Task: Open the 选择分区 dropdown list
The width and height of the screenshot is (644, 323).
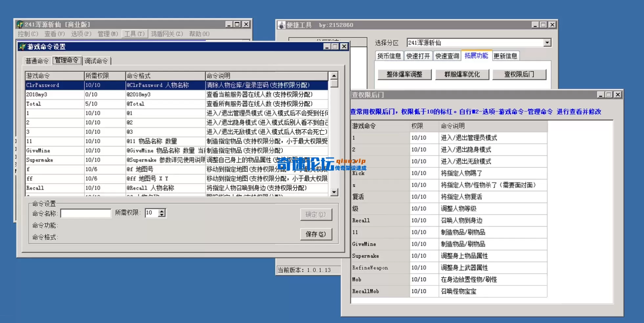Action: [547, 43]
